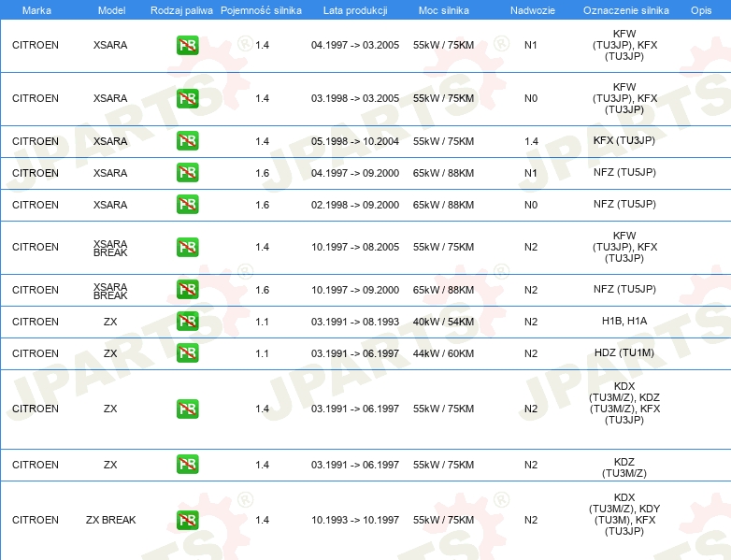Click the CITROEN cell in ZX BREAK row
Viewport: 731px width, 560px height.
pos(36,520)
